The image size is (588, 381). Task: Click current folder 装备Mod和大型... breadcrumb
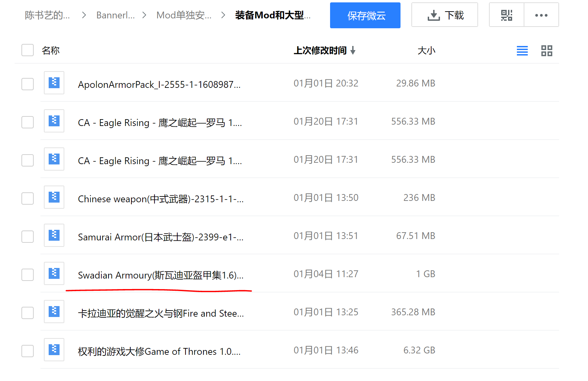pos(273,15)
